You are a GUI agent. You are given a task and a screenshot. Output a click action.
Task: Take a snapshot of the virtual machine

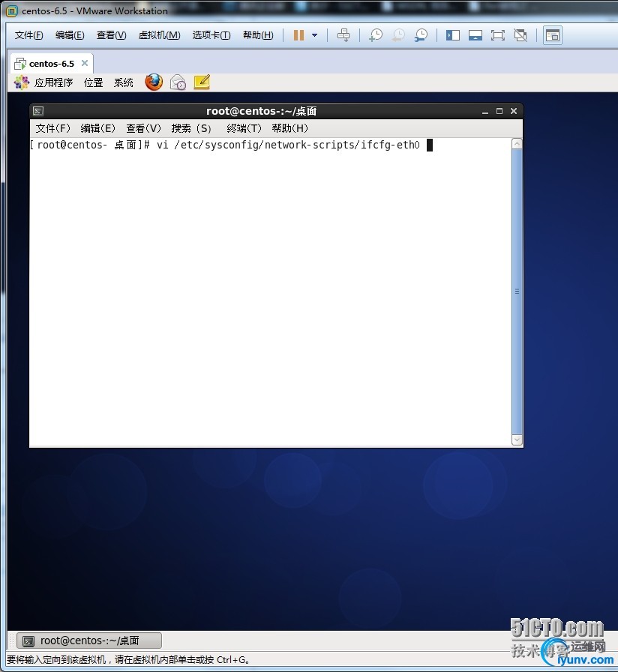tap(376, 35)
